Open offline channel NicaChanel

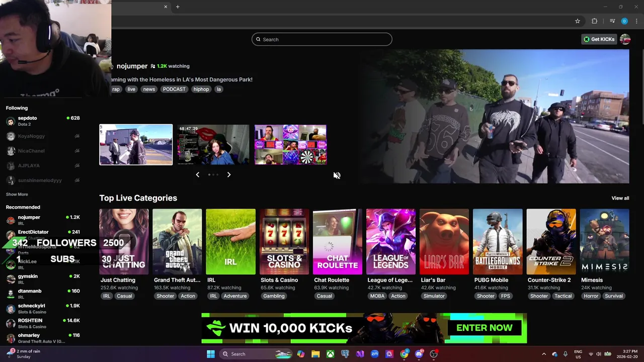coord(43,151)
